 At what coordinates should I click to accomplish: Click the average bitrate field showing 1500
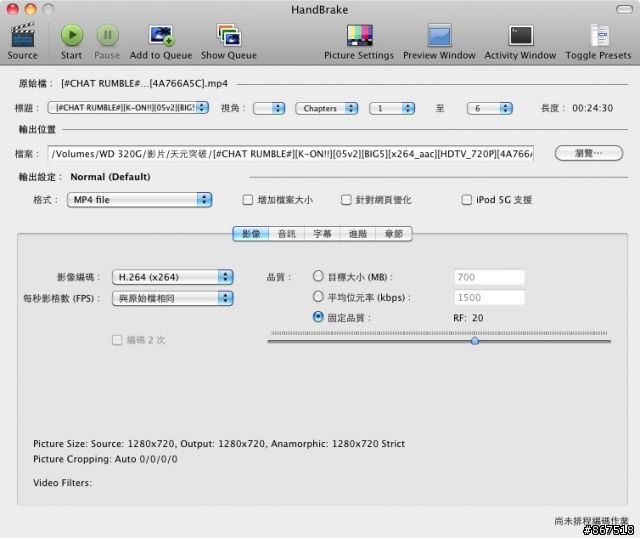pyautogui.click(x=489, y=298)
